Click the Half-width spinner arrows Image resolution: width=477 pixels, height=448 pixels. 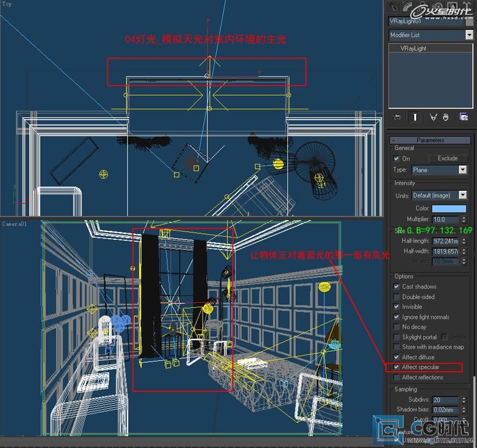tap(464, 251)
